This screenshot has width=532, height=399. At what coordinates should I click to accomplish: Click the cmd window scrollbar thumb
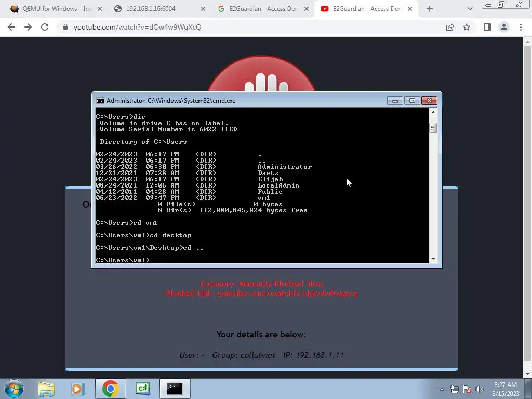click(433, 128)
